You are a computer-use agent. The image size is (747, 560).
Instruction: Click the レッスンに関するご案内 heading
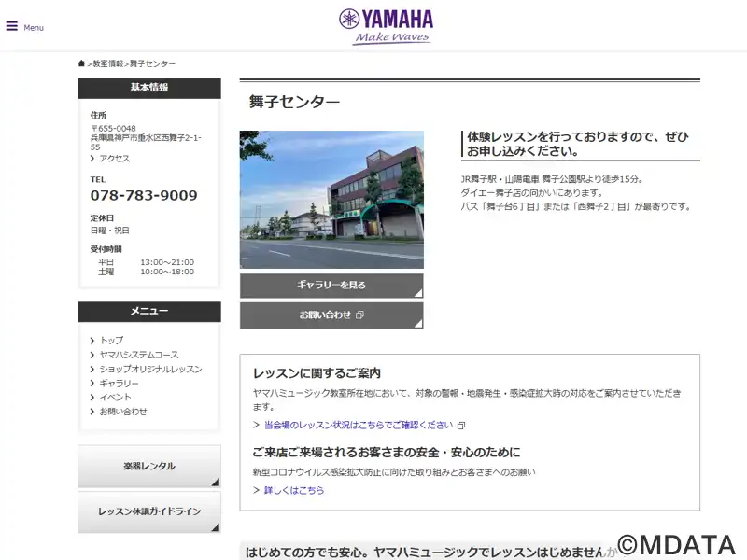317,373
